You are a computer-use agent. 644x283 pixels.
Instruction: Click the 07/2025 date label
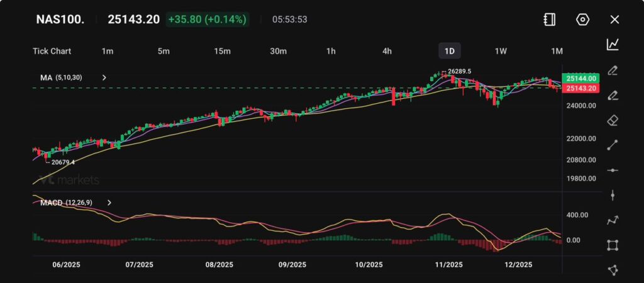tap(139, 265)
